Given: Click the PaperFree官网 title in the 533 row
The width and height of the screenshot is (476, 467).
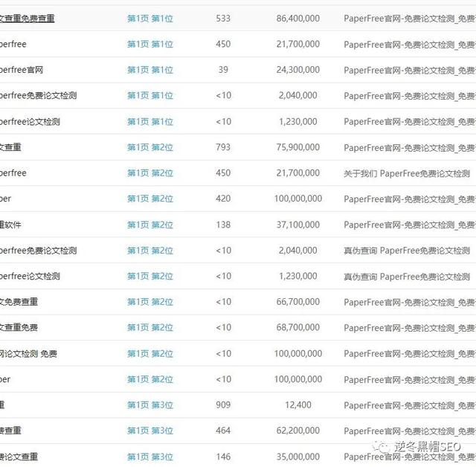Looking at the screenshot, I should pyautogui.click(x=410, y=19).
